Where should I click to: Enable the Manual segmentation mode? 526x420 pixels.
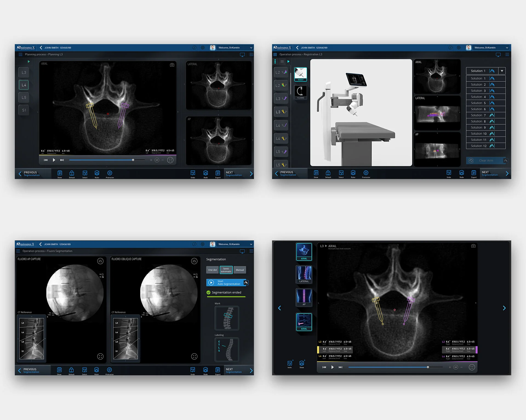(240, 270)
